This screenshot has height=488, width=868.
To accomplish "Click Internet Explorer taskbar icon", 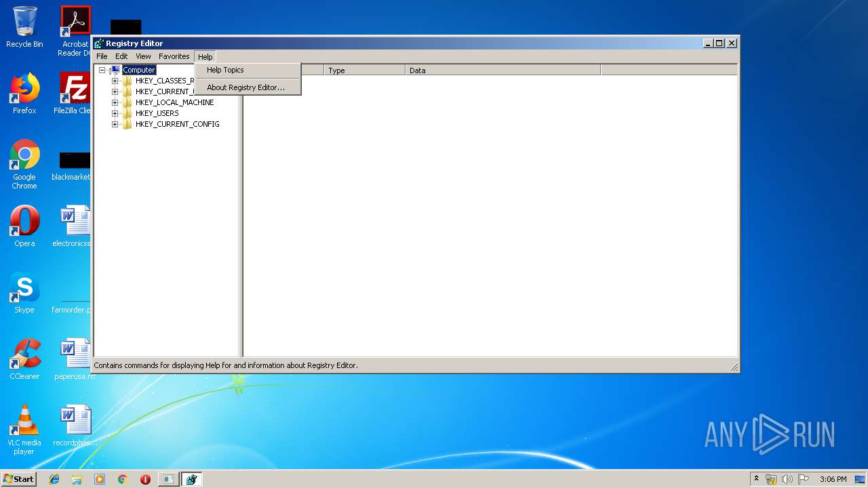I will (54, 479).
